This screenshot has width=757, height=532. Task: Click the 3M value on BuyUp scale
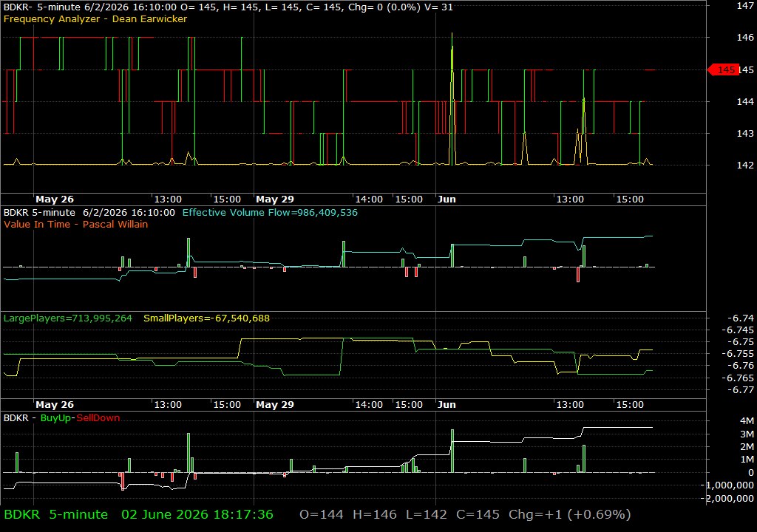(747, 434)
